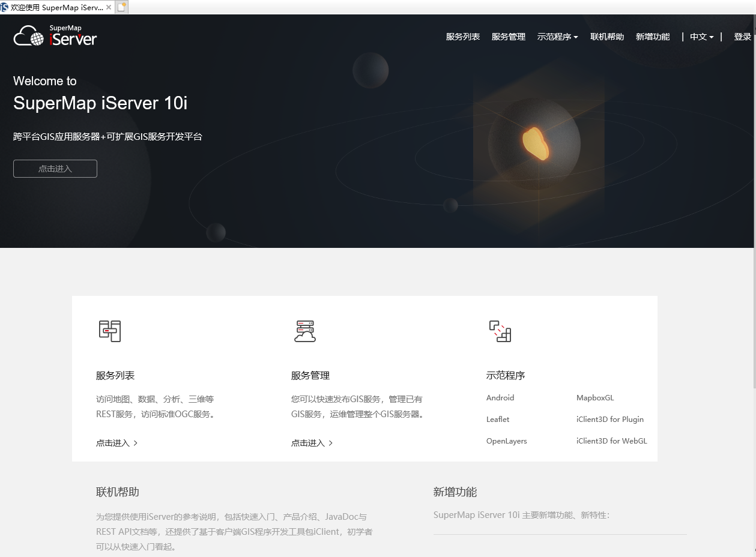Click the 服务管理 card heading
Viewport: 756px width, 557px height.
click(310, 376)
